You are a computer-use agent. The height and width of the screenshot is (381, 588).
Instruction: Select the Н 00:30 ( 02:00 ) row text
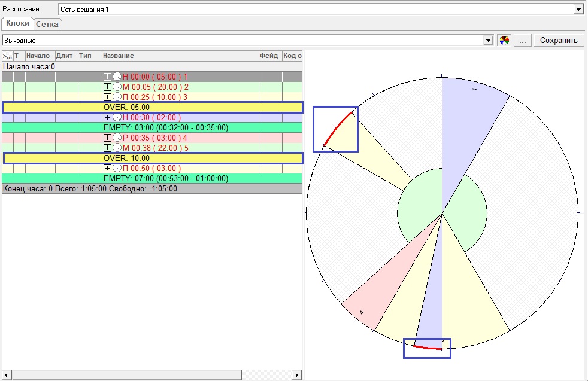pos(152,118)
